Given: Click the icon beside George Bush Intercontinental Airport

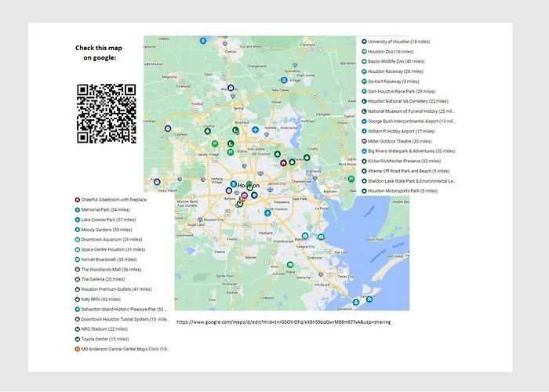Looking at the screenshot, I should pos(364,121).
